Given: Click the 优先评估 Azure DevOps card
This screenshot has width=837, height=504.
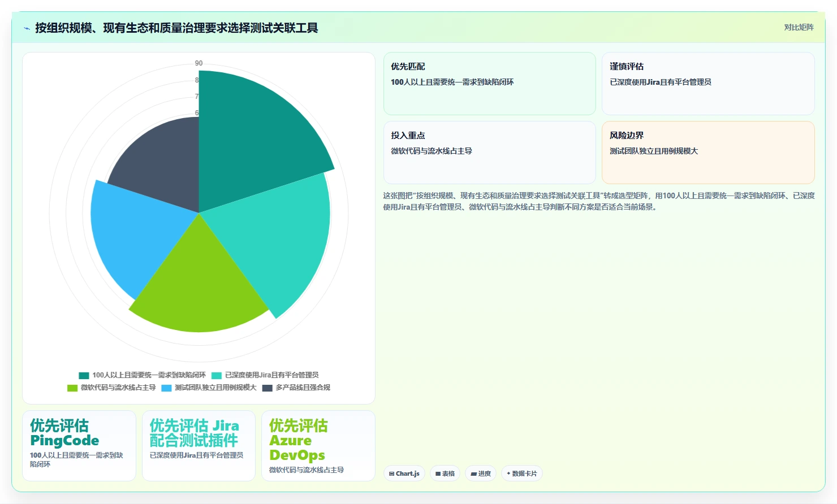Looking at the screenshot, I should point(318,446).
